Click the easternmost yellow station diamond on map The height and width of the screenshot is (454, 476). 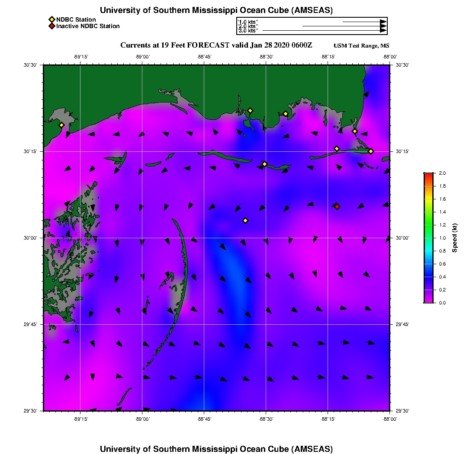pos(371,151)
